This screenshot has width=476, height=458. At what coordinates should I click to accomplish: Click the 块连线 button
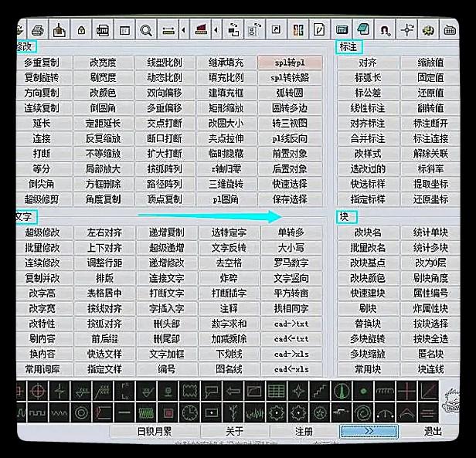click(x=430, y=369)
